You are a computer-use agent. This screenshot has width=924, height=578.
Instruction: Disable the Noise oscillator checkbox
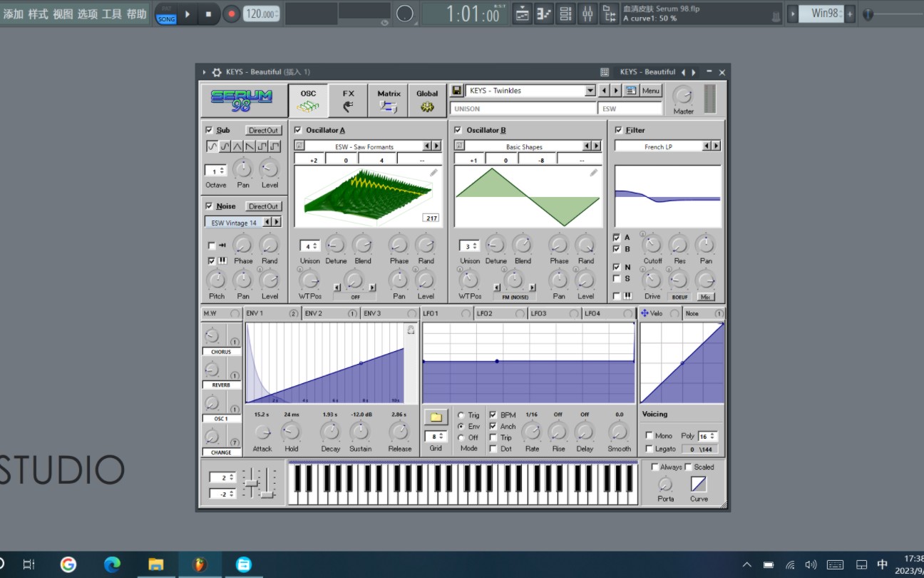209,206
